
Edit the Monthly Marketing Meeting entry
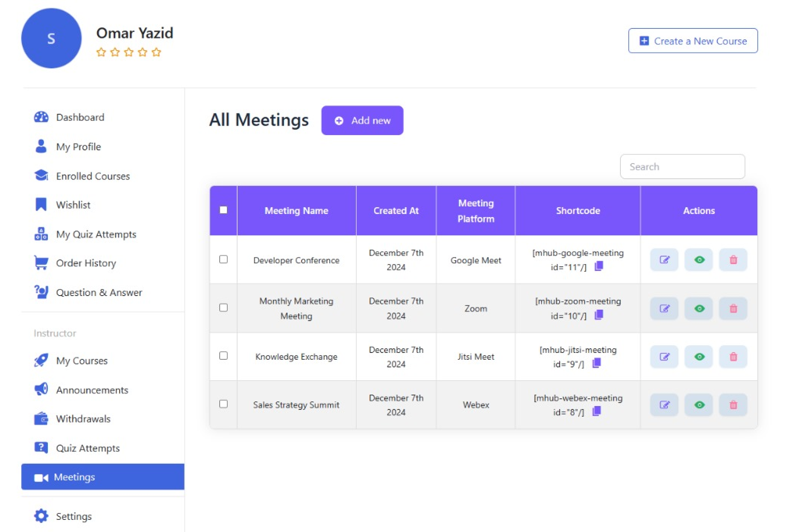point(664,308)
